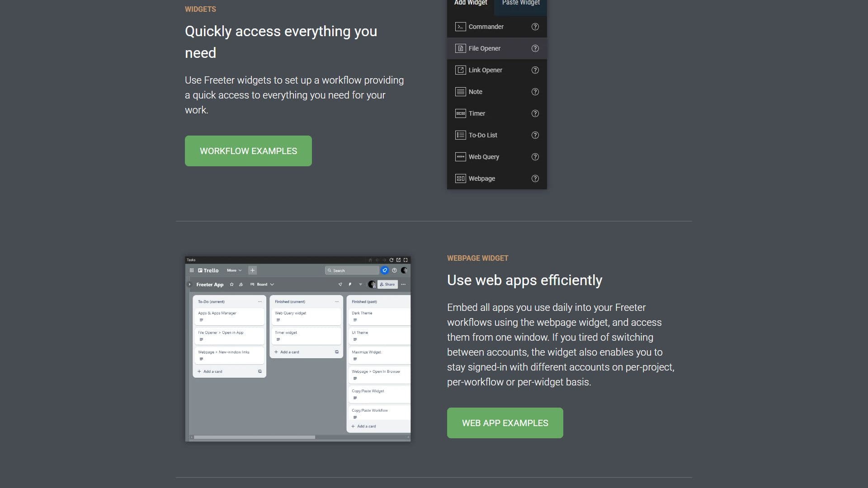Image resolution: width=868 pixels, height=488 pixels.
Task: Open the Dark Theme card
Action: 379,316
